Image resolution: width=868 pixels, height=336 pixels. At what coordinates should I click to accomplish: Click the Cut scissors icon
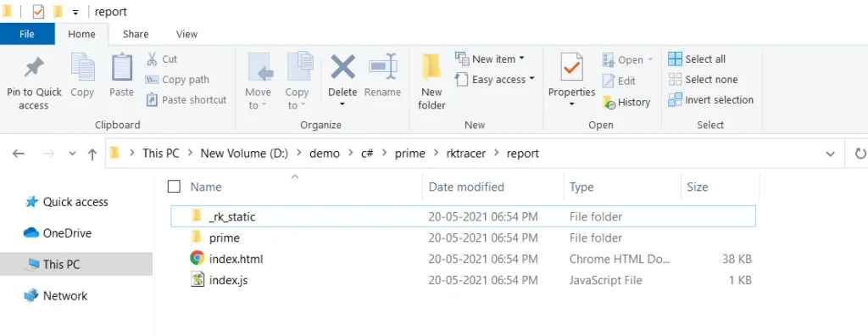(x=152, y=59)
